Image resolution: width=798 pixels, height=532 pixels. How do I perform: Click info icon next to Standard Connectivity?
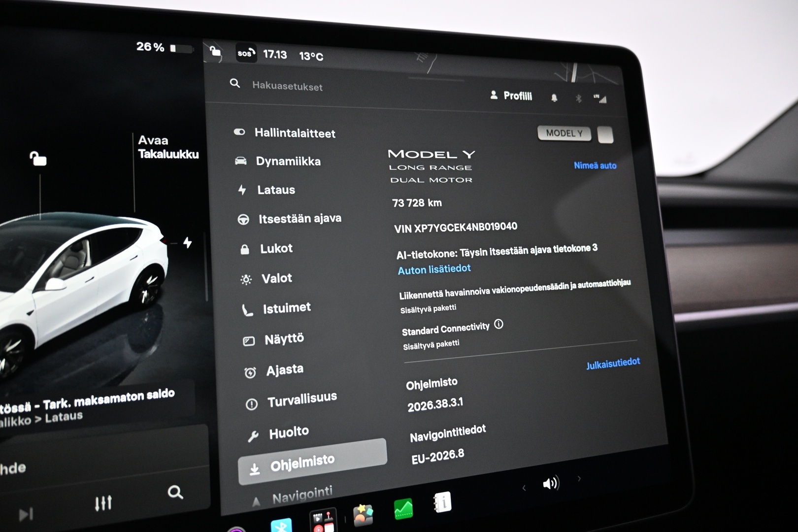499,324
